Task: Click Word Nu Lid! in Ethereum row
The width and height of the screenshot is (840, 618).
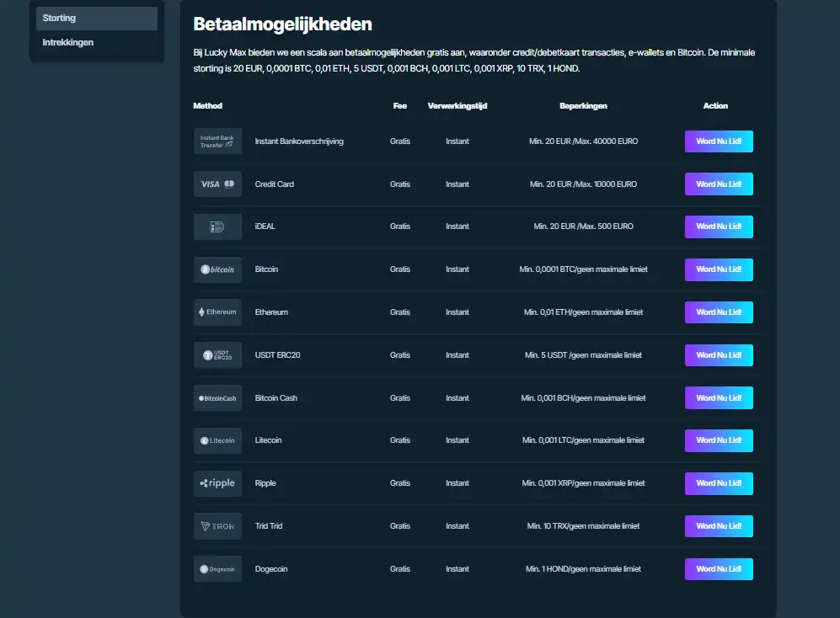Action: pos(719,312)
